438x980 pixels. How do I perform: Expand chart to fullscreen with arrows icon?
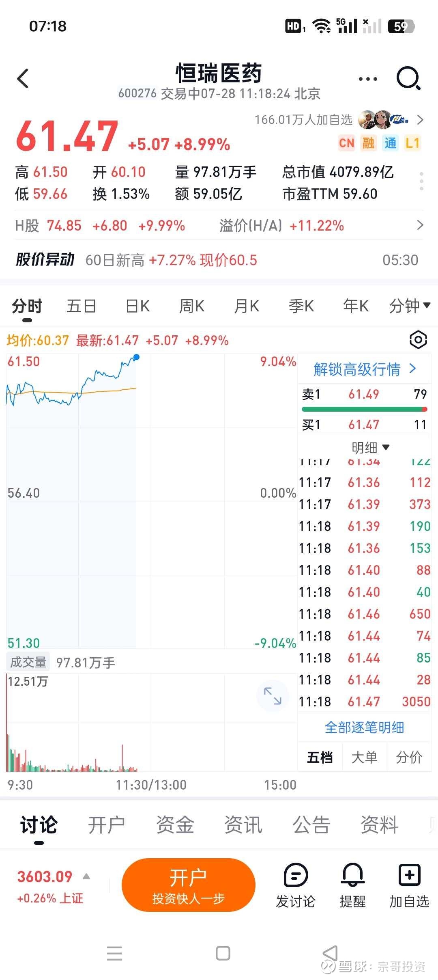click(x=273, y=696)
